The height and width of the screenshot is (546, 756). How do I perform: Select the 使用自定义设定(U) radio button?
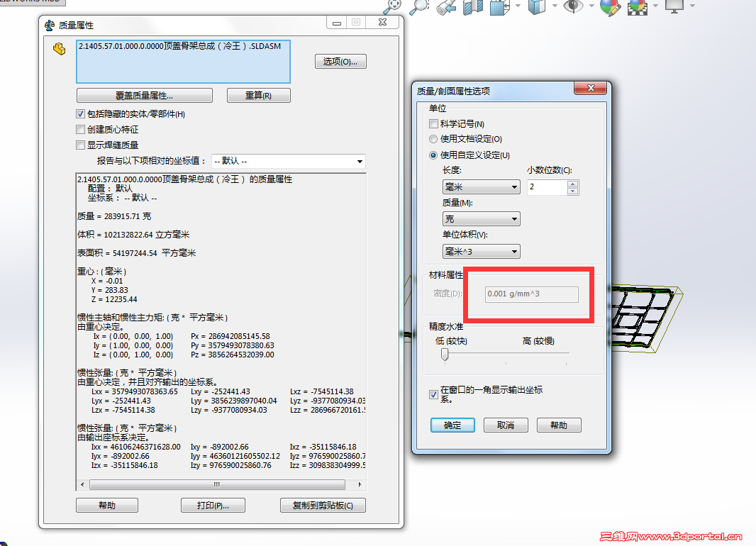(x=433, y=155)
